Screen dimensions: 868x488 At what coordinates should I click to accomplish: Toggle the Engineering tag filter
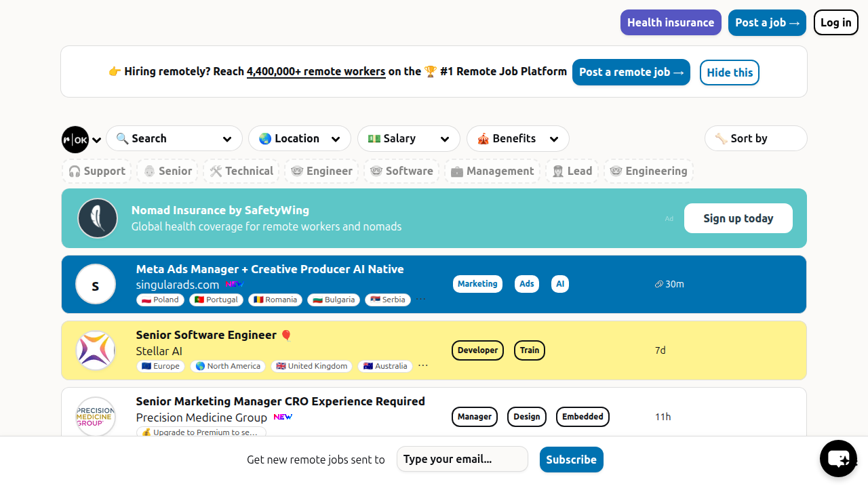[x=649, y=171]
